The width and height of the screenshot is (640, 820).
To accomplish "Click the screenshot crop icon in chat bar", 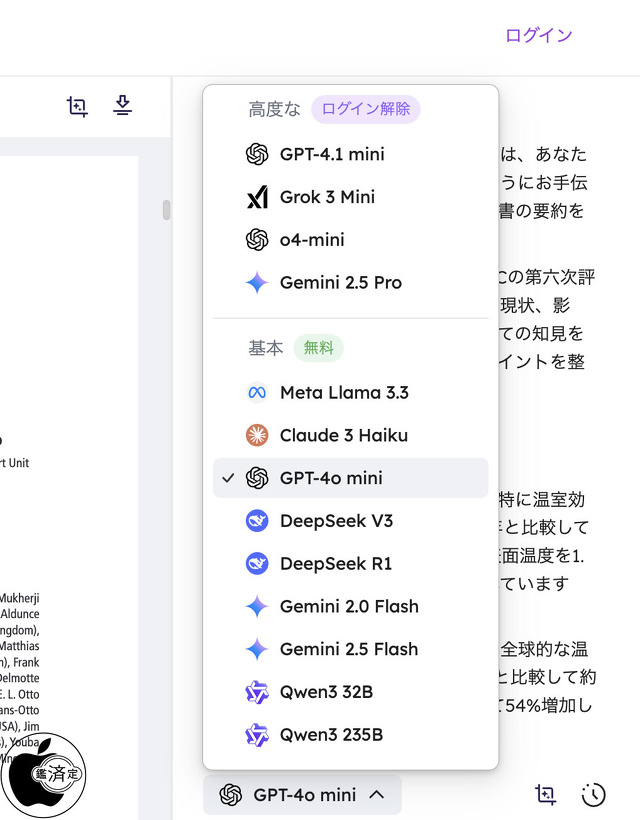I will click(x=545, y=795).
